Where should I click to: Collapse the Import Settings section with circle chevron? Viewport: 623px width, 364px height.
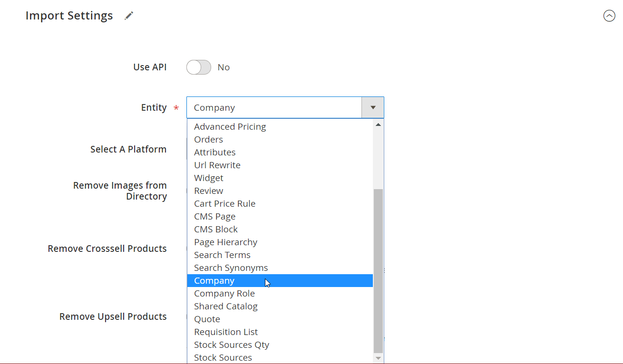(x=609, y=16)
